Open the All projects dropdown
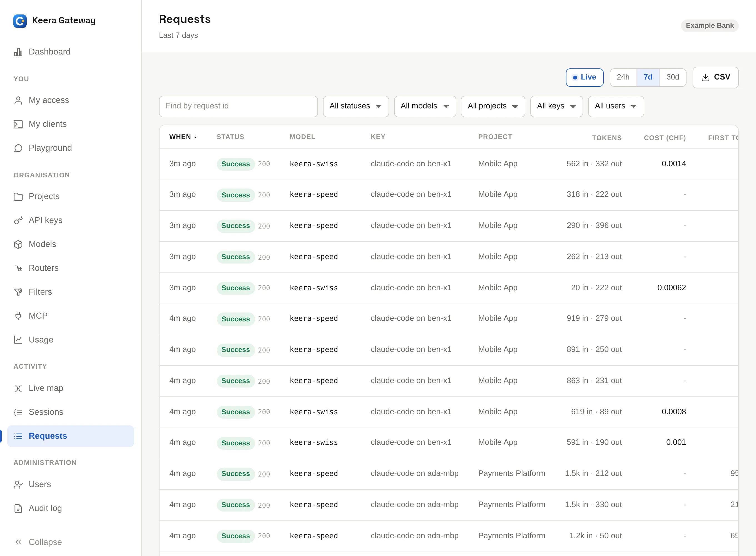 pos(493,106)
